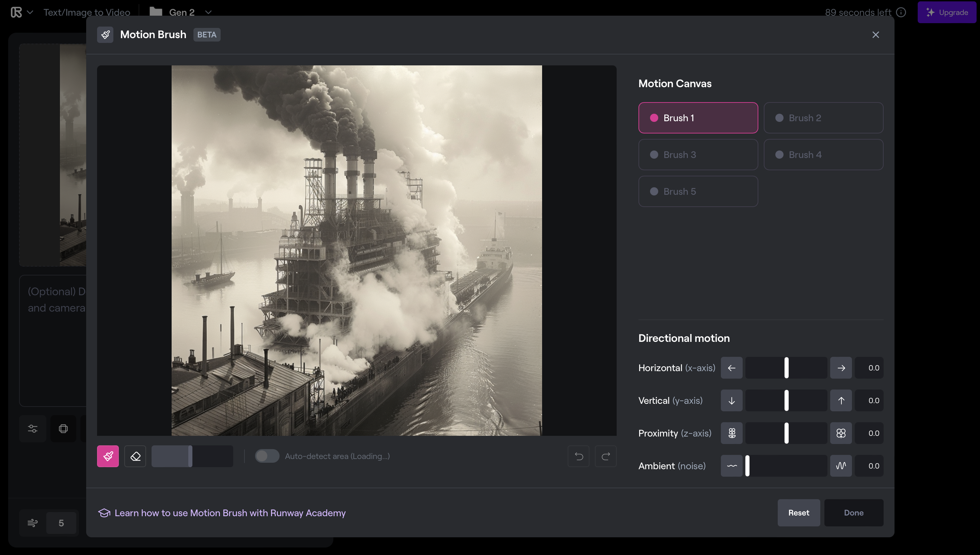
Task: Click the undo arrow icon
Action: (578, 456)
